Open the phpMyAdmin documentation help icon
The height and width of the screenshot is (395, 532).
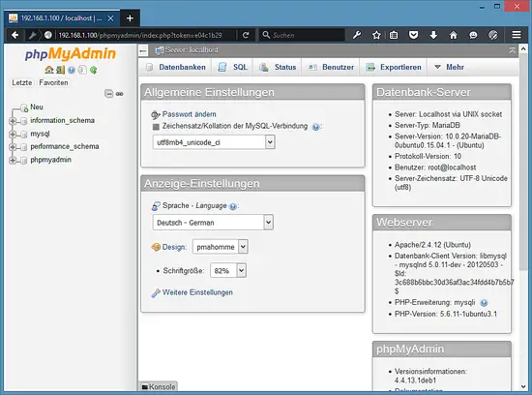point(72,70)
